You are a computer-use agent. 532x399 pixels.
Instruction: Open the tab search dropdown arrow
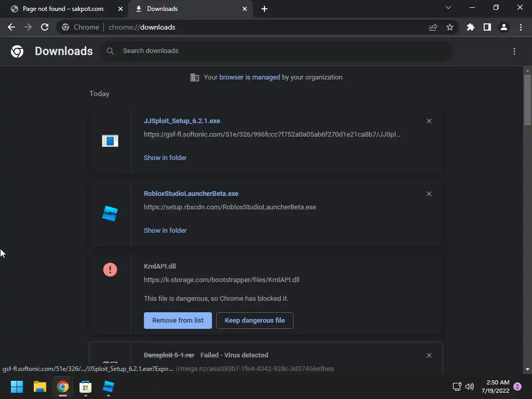pos(448,7)
